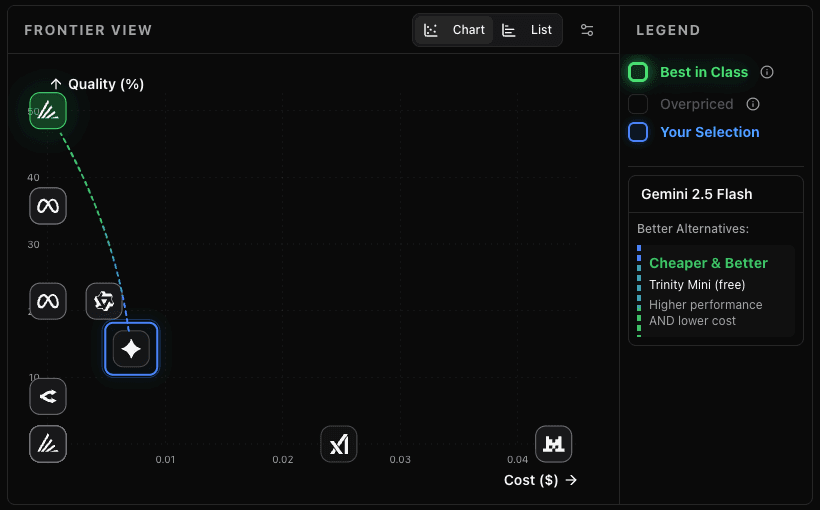Select the Mistral model icon
The width and height of the screenshot is (820, 510).
tap(553, 444)
